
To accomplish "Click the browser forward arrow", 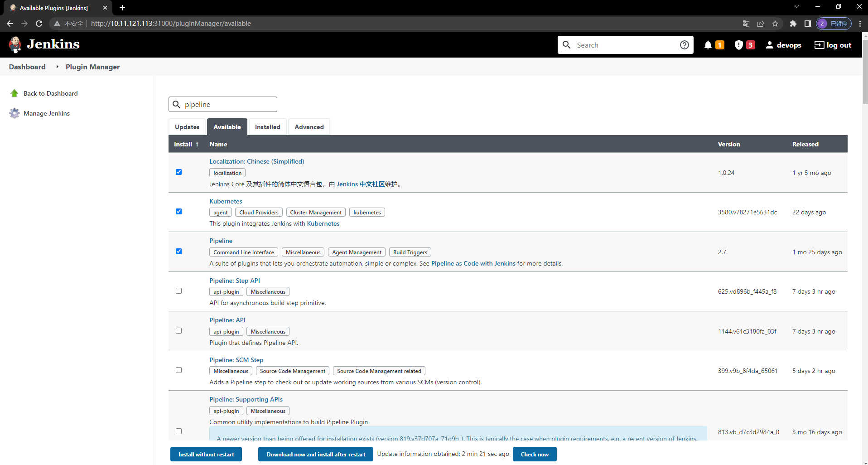I will point(24,24).
